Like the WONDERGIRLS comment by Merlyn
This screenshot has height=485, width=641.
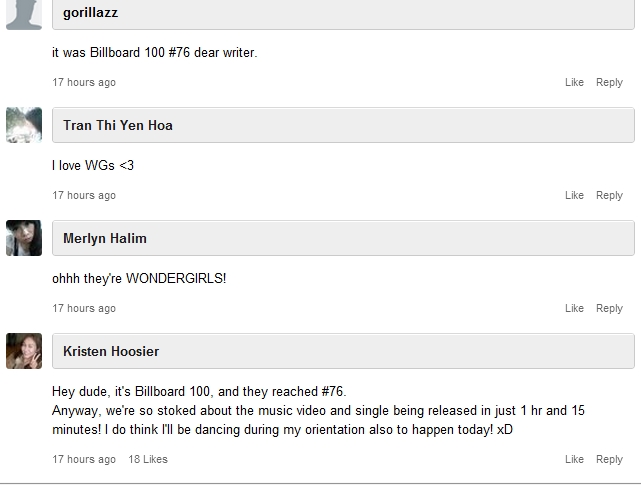coord(574,308)
